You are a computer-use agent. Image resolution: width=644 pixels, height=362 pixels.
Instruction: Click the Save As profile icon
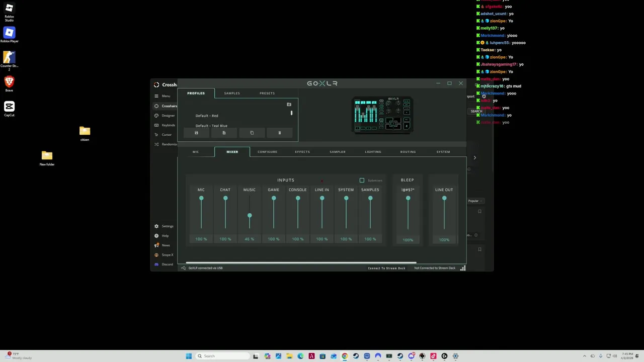tap(224, 133)
